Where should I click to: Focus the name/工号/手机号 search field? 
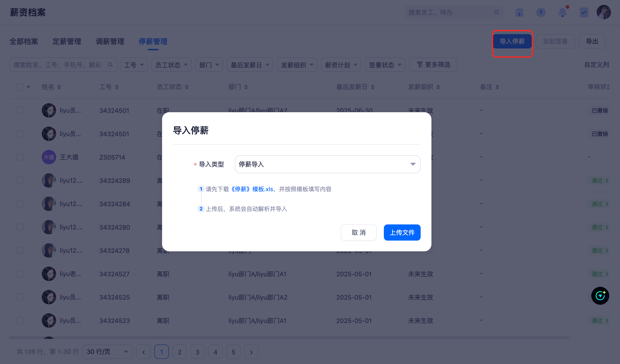63,65
